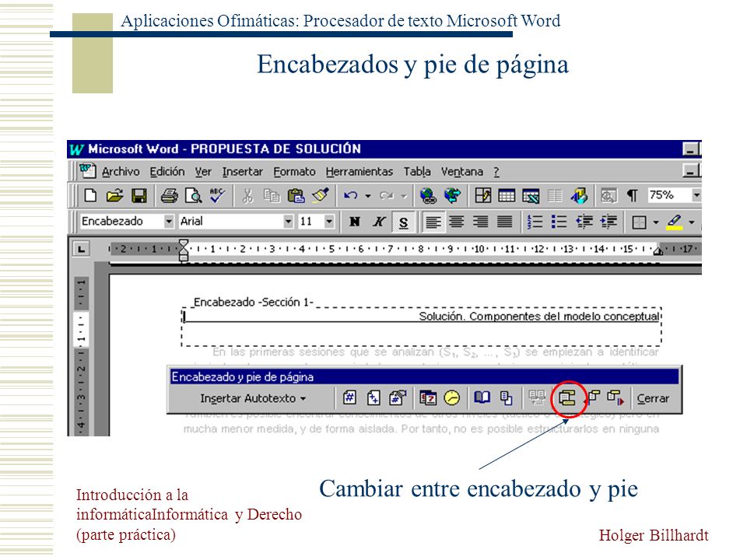Open the Edición menu
Viewport: 747px width, 560px height.
point(167,171)
